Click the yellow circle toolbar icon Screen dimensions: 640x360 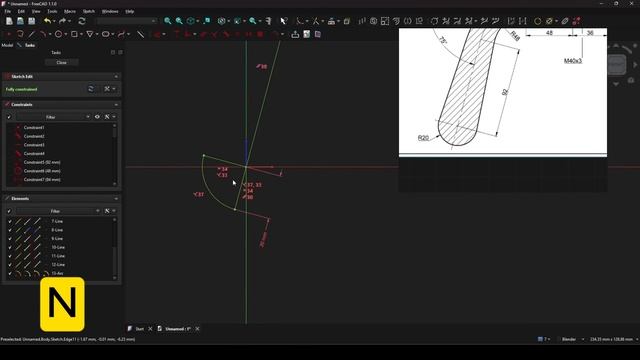pyautogui.click(x=538, y=21)
